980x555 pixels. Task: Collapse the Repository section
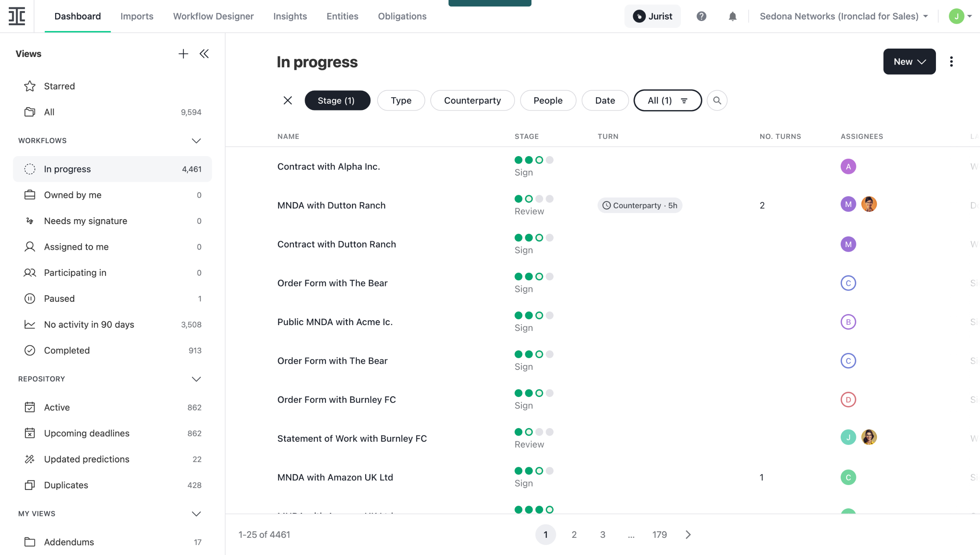tap(196, 379)
